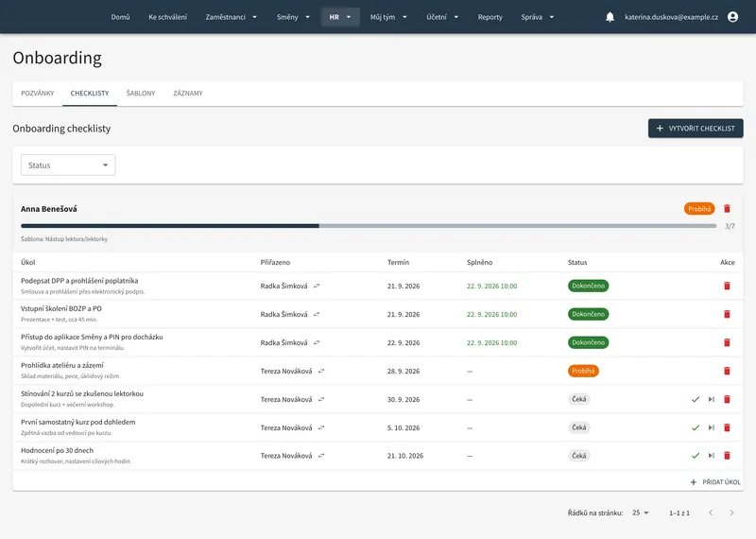
Task: Select the Checklisty tab
Action: pos(90,93)
